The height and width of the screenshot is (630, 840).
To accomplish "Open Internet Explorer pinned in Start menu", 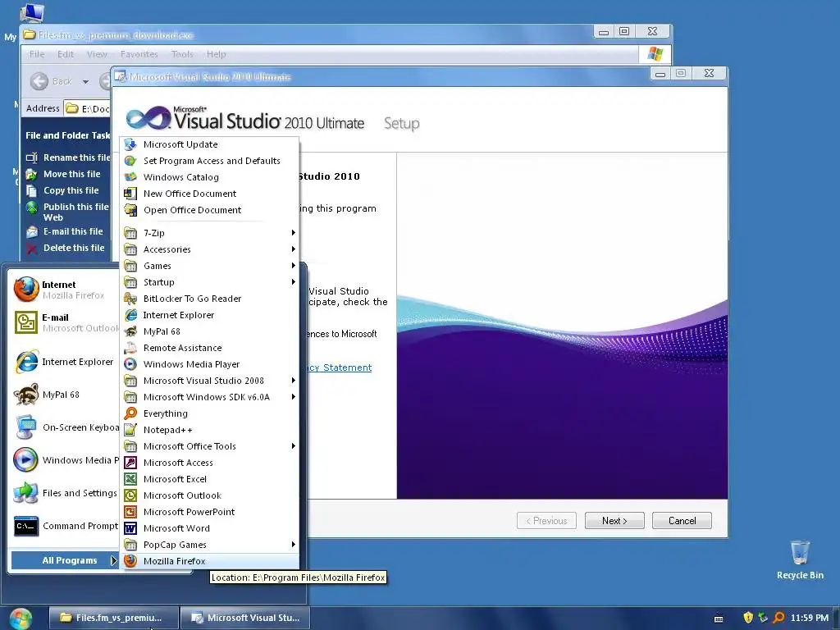I will [x=64, y=362].
